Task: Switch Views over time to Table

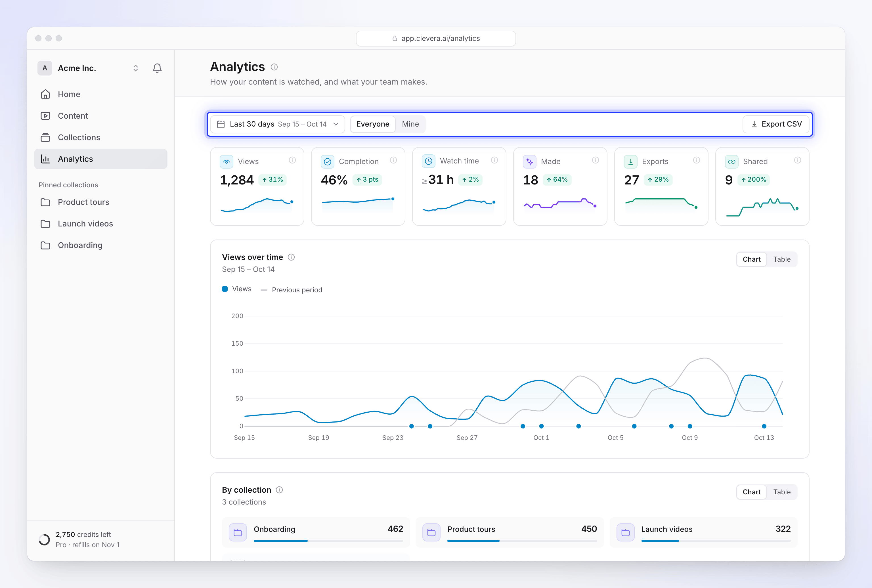Action: [x=782, y=259]
